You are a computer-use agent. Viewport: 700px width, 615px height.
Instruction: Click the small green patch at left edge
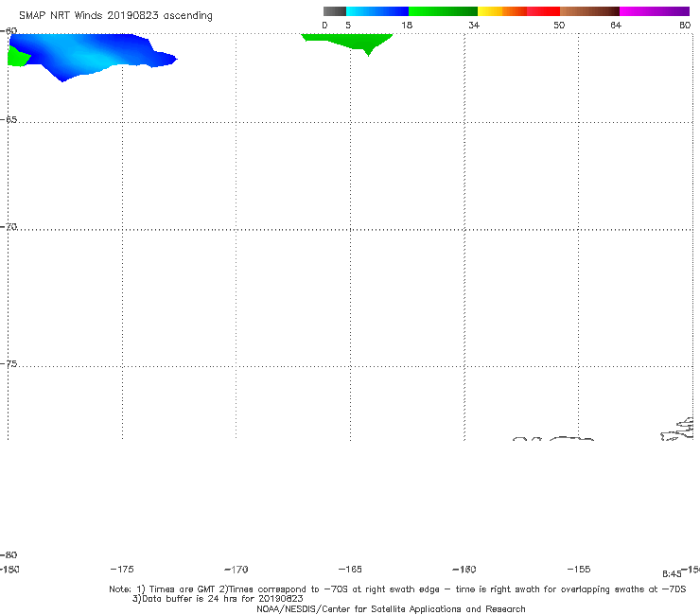click(x=18, y=56)
